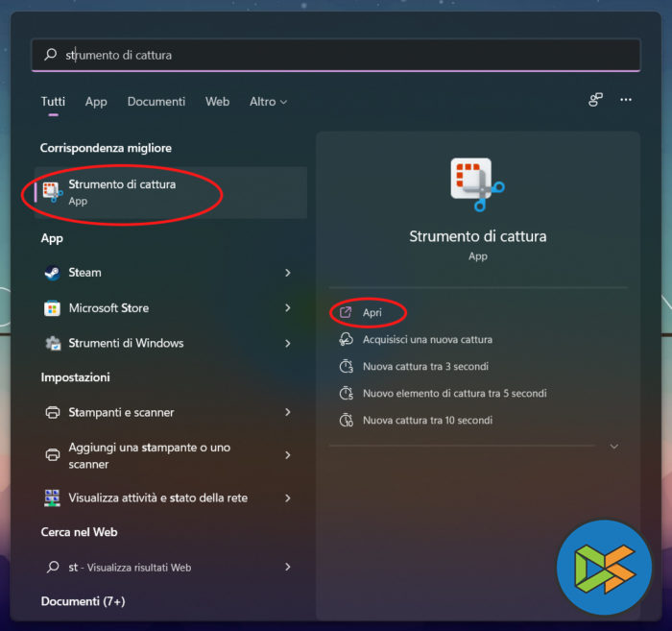Expand the st web results chevron

click(288, 567)
